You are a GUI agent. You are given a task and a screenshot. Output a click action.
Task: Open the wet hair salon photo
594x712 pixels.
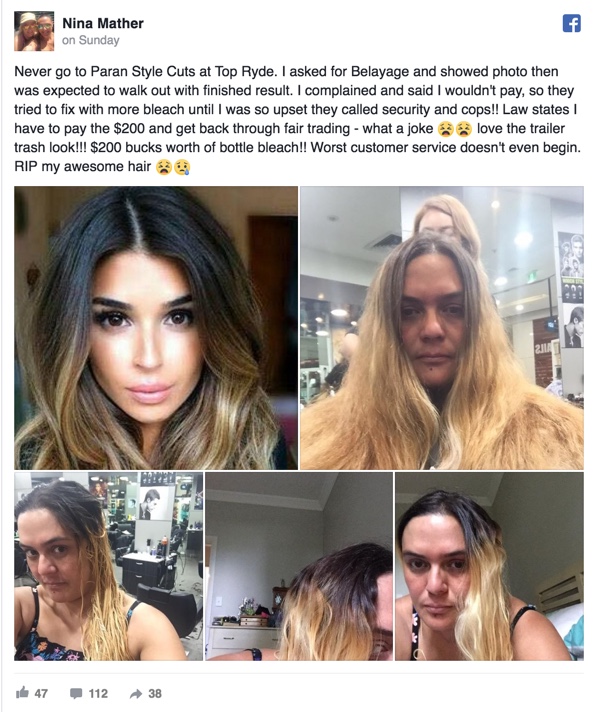[x=109, y=566]
